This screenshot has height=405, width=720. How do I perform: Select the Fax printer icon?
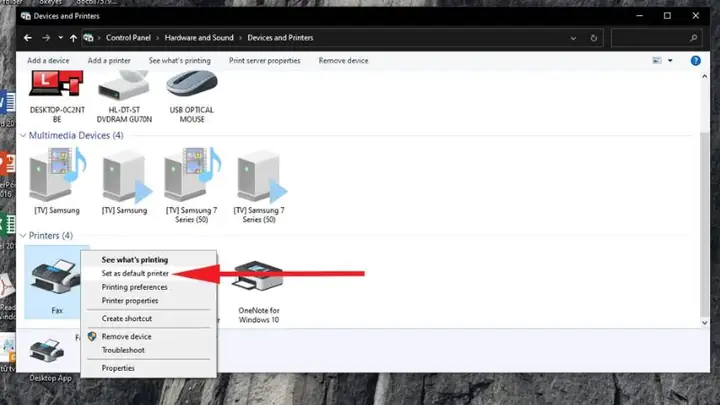pyautogui.click(x=54, y=276)
